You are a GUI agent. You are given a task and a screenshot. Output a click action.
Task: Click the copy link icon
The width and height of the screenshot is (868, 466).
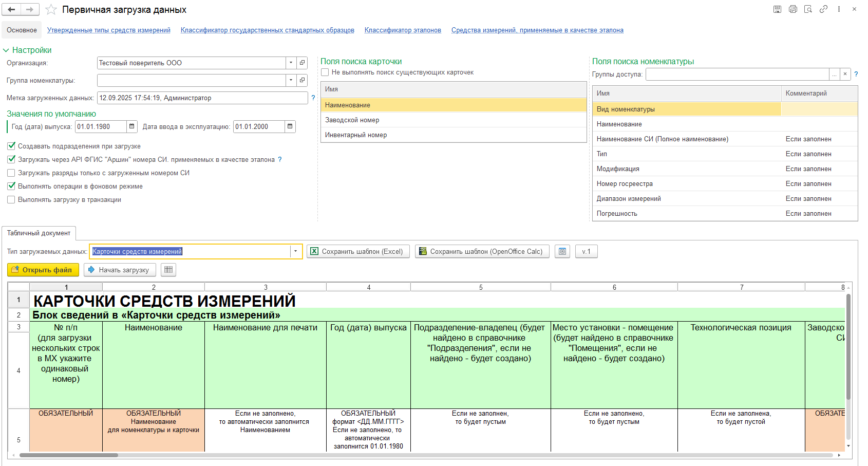pyautogui.click(x=823, y=9)
